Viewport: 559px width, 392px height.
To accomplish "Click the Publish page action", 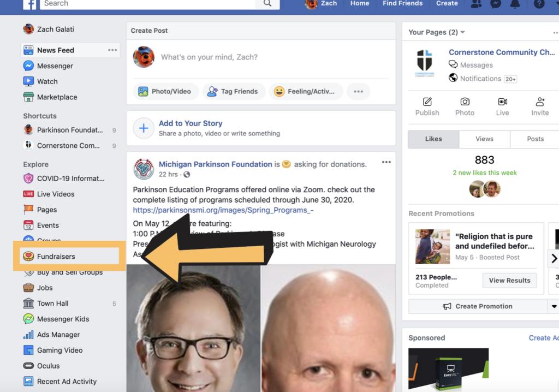I will pos(427,106).
